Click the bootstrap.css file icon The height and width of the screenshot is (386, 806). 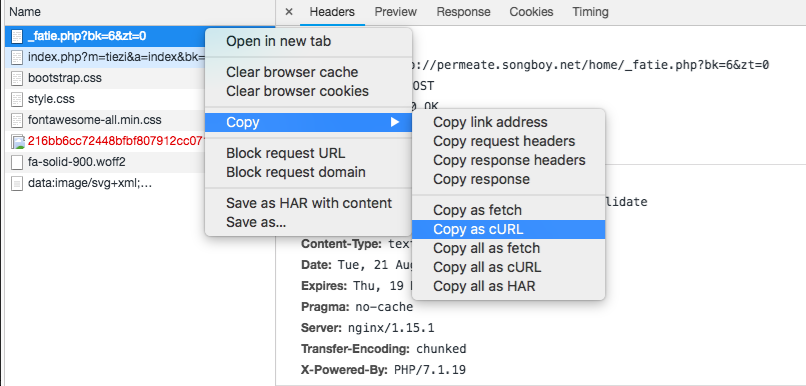pos(17,78)
